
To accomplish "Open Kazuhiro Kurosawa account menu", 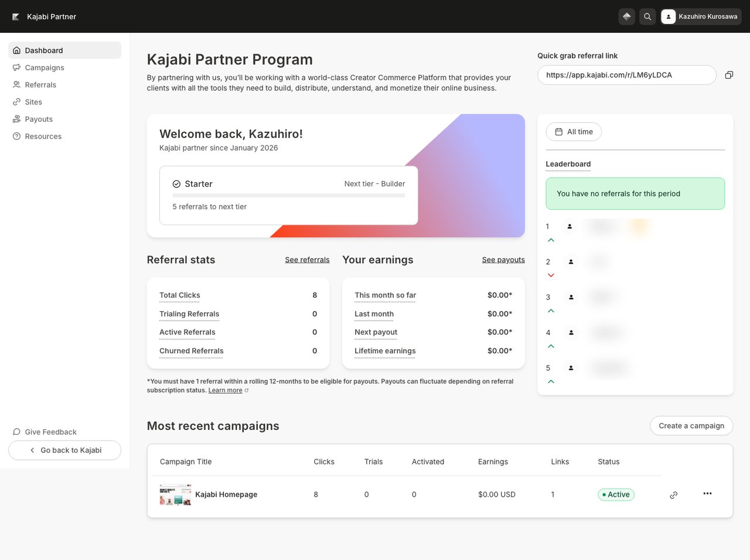I will (x=701, y=16).
